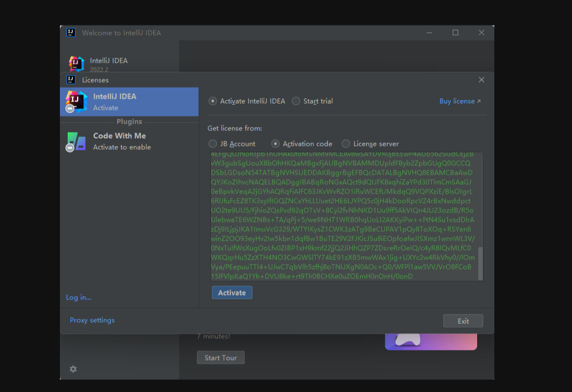Viewport: 572px width, 392px height.
Task: Select Code With Me plugin entry
Action: point(129,141)
